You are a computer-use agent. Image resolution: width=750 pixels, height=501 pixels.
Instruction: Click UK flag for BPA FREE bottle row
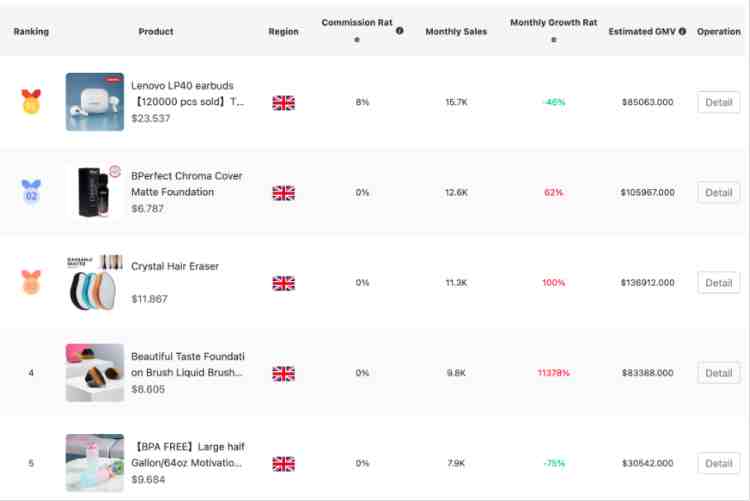tap(284, 464)
